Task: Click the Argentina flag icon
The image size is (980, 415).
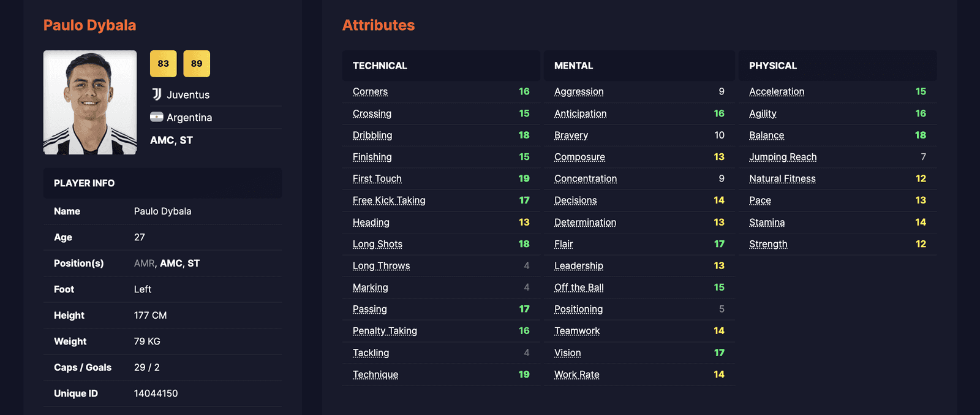Action: tap(157, 117)
